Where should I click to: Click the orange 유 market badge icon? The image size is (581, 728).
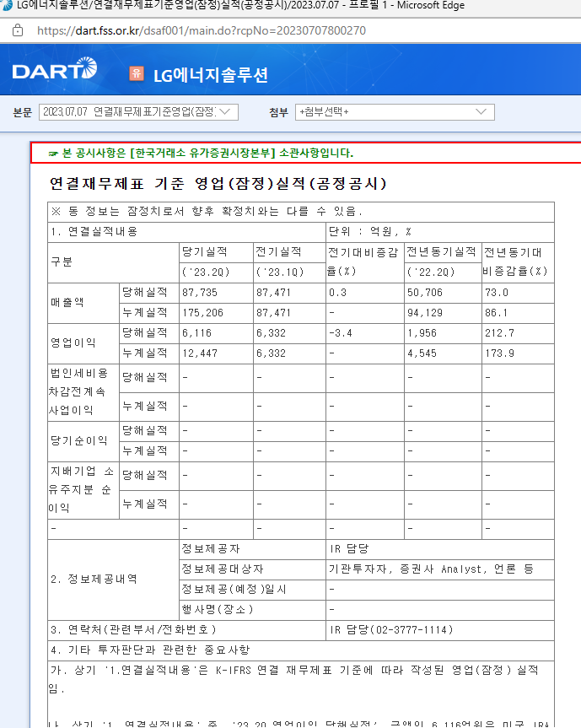pyautogui.click(x=137, y=73)
